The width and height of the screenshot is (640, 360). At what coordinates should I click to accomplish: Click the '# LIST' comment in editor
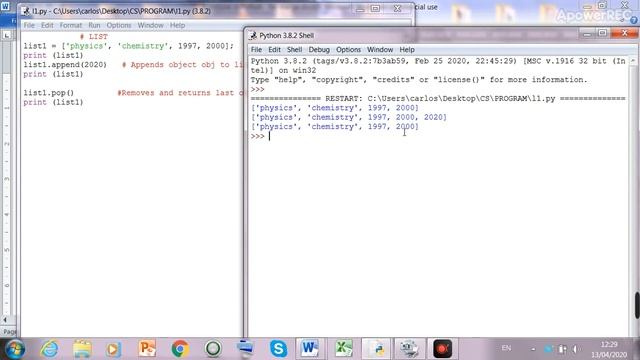(x=93, y=37)
